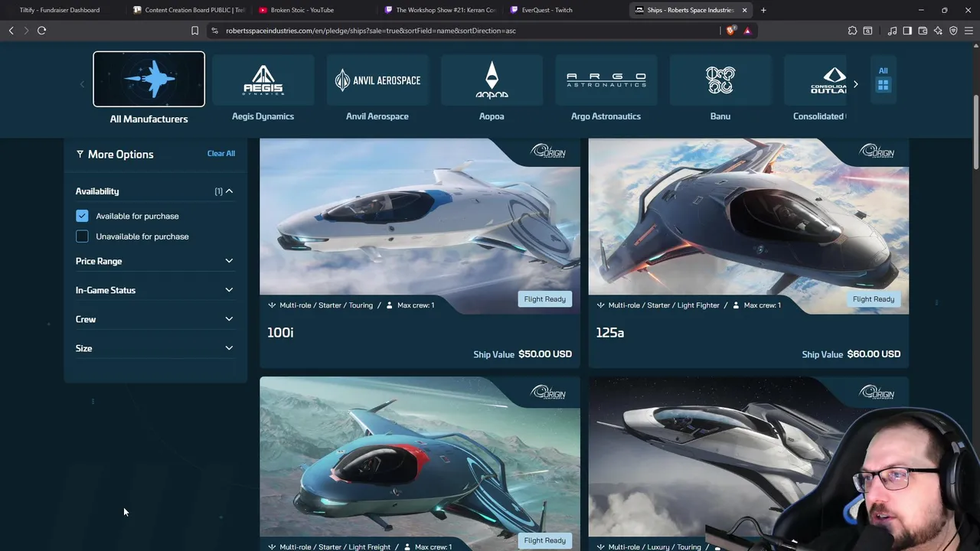This screenshot has height=551, width=980.
Task: Switch to Broken Stoic YouTube tab
Action: click(x=314, y=10)
